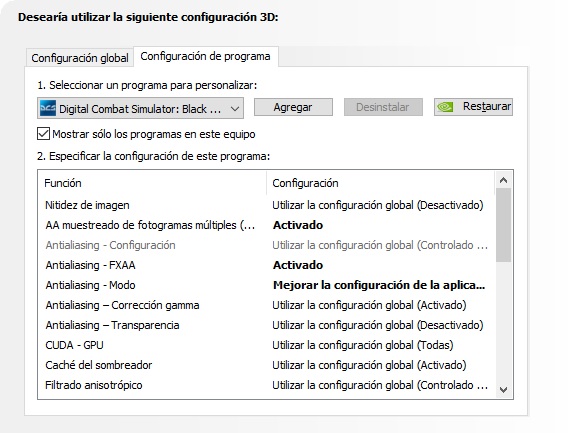Open the program selection dropdown arrow
This screenshot has width=568, height=433.
(235, 109)
